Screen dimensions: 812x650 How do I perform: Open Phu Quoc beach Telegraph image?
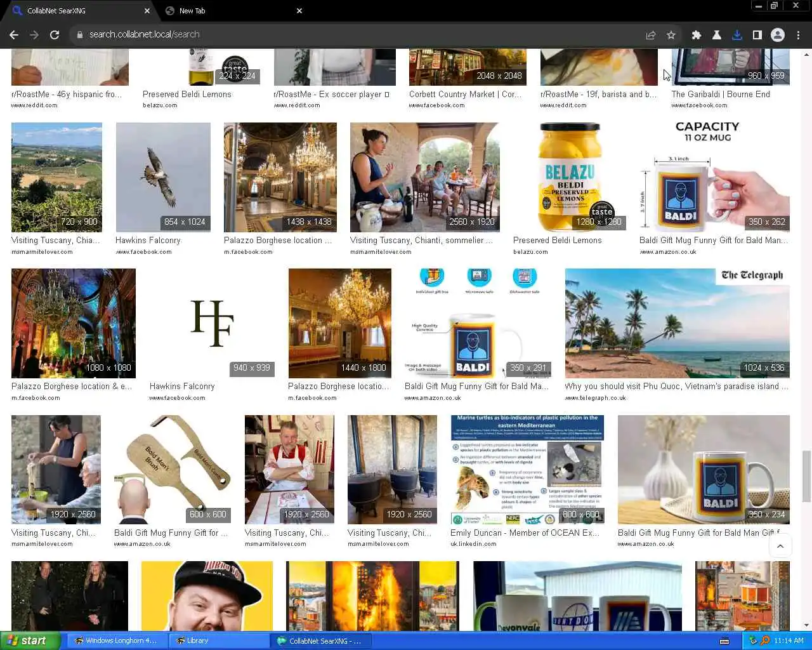678,323
